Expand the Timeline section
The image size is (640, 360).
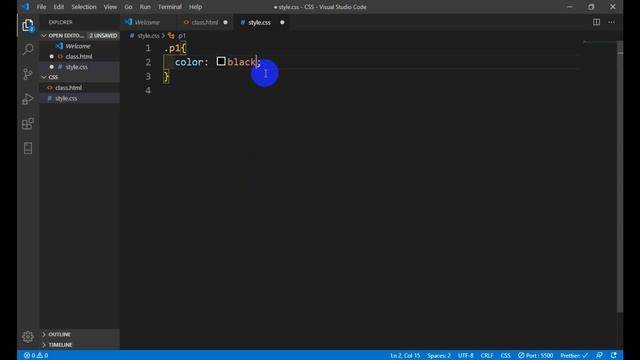click(60, 345)
